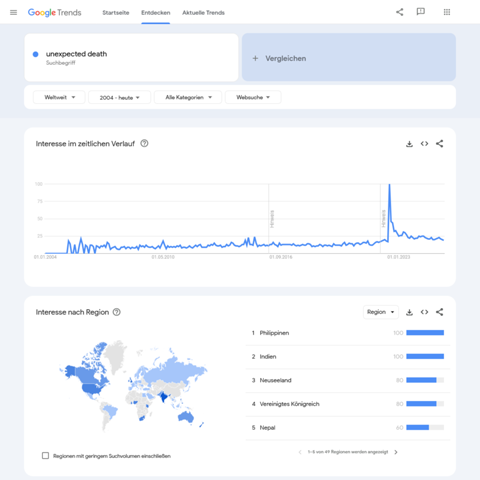
Task: Download the Interesse nach Region data
Action: (x=409, y=312)
